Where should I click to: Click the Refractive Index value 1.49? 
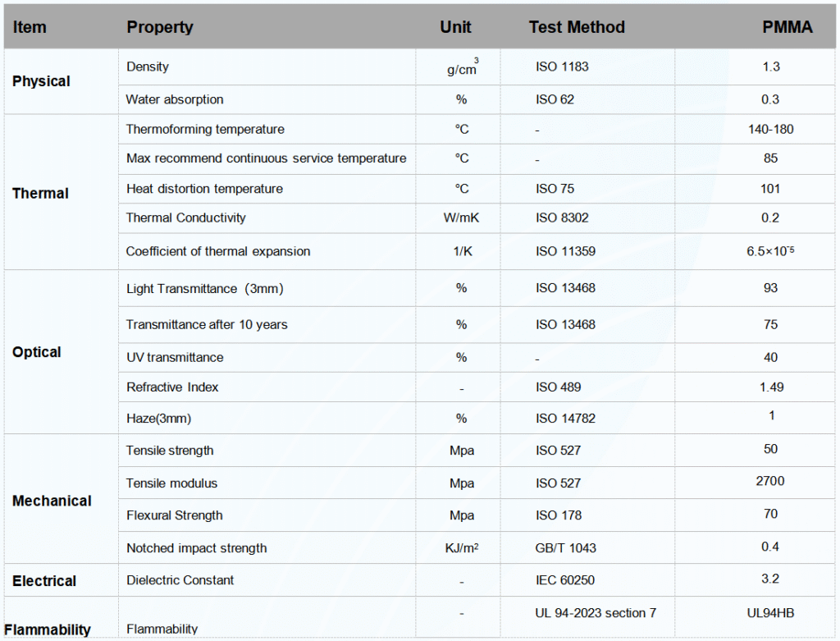coord(771,387)
